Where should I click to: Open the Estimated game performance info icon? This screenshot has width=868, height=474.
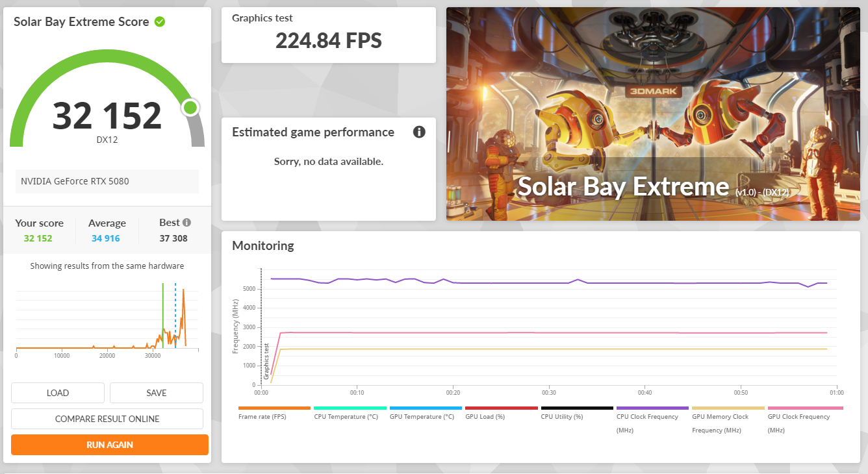coord(419,132)
